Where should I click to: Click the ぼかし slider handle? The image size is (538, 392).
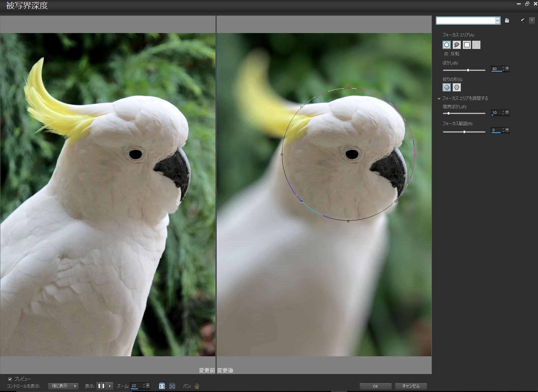coord(468,70)
